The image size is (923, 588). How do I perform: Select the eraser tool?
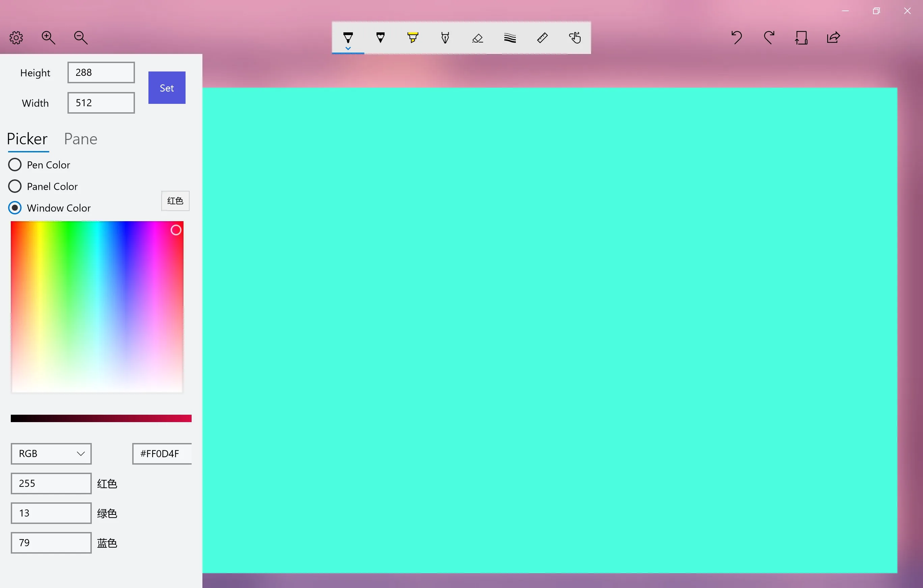[478, 37]
